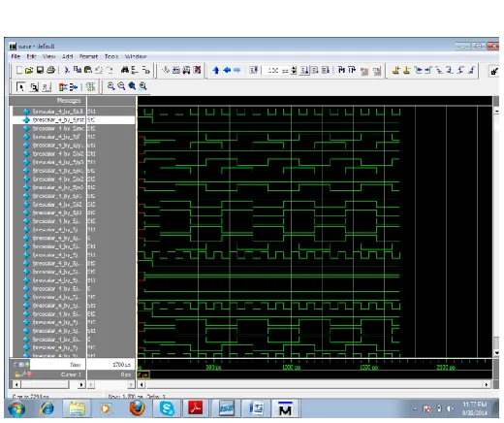This screenshot has height=423, width=504.
Task: Click vertical scrollbar up arrow
Action: [x=496, y=111]
